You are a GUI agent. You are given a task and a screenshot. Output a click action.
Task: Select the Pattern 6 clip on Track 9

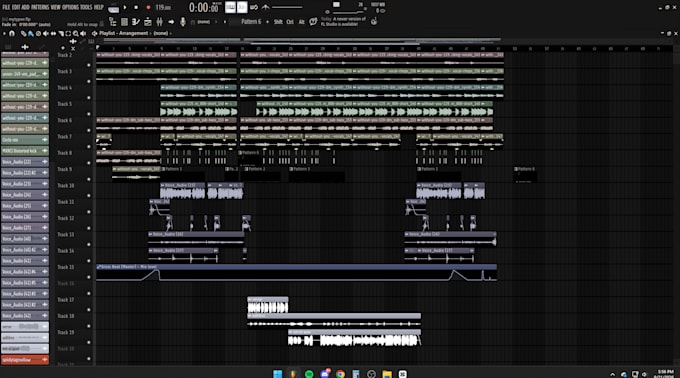526,175
